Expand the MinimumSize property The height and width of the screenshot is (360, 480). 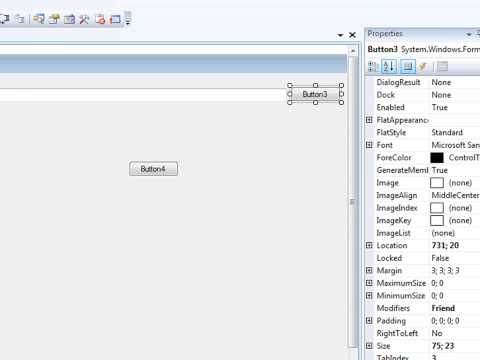pos(369,295)
